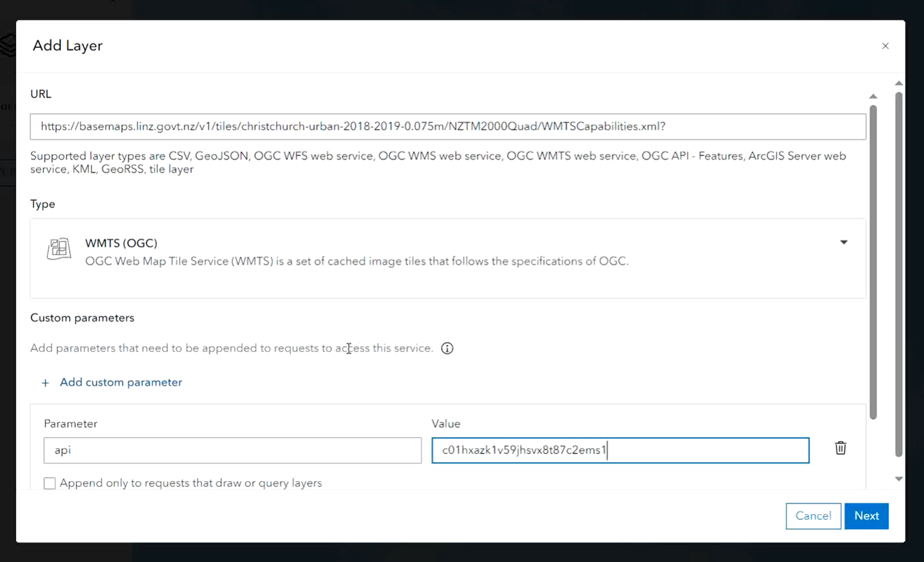Screen dimensions: 924x562
Task: Delete the api parameter using trash icon
Action: click(x=840, y=448)
